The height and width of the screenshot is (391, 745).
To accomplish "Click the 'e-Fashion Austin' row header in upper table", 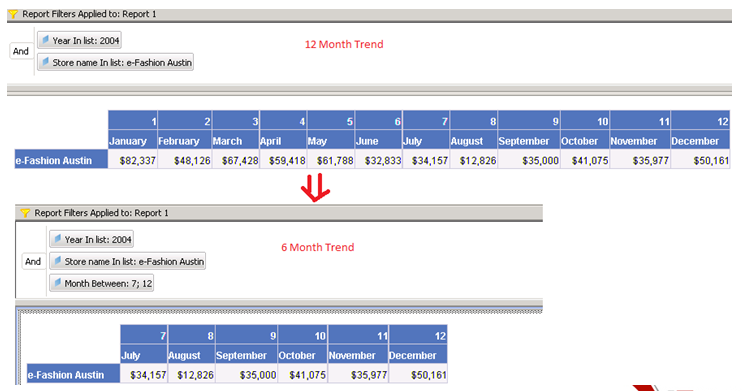I will tap(61, 161).
